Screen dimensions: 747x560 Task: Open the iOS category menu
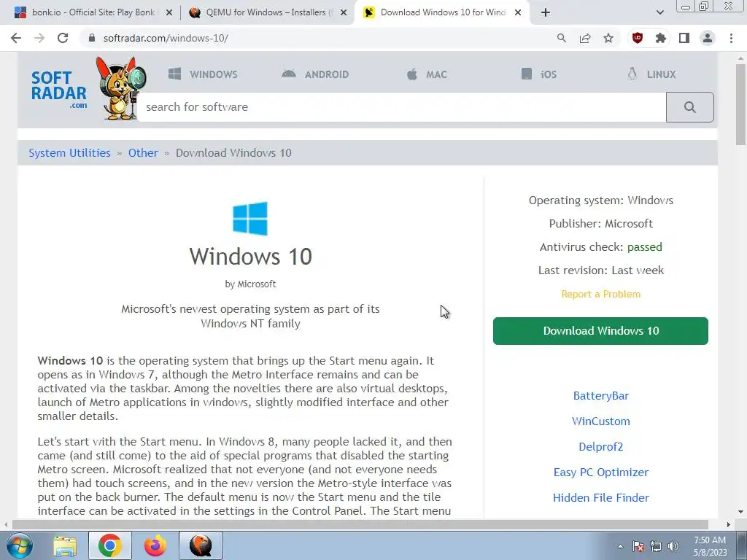(539, 74)
